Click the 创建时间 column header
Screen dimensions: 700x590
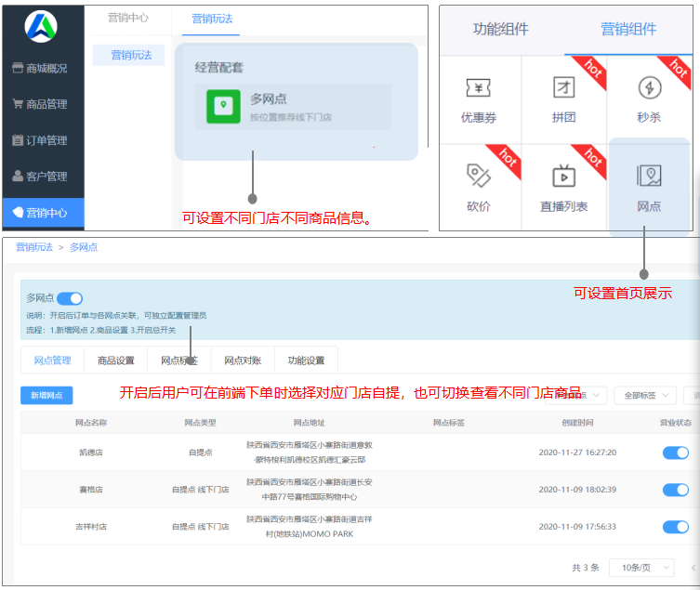click(577, 423)
